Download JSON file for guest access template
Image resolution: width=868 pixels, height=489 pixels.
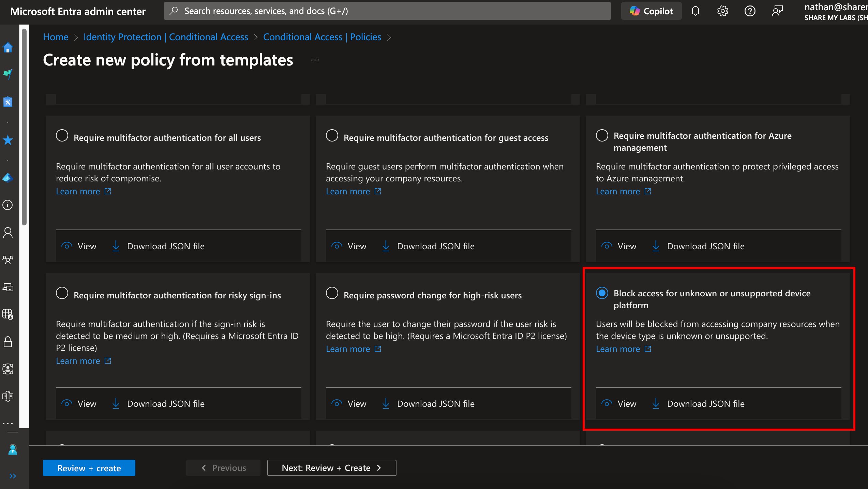point(428,246)
